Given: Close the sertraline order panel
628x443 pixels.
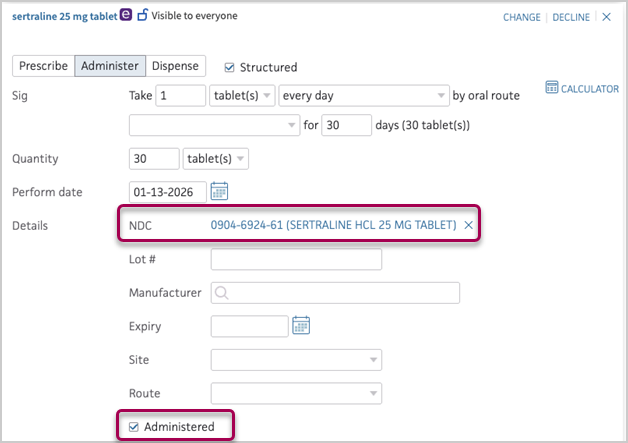Looking at the screenshot, I should [x=606, y=17].
